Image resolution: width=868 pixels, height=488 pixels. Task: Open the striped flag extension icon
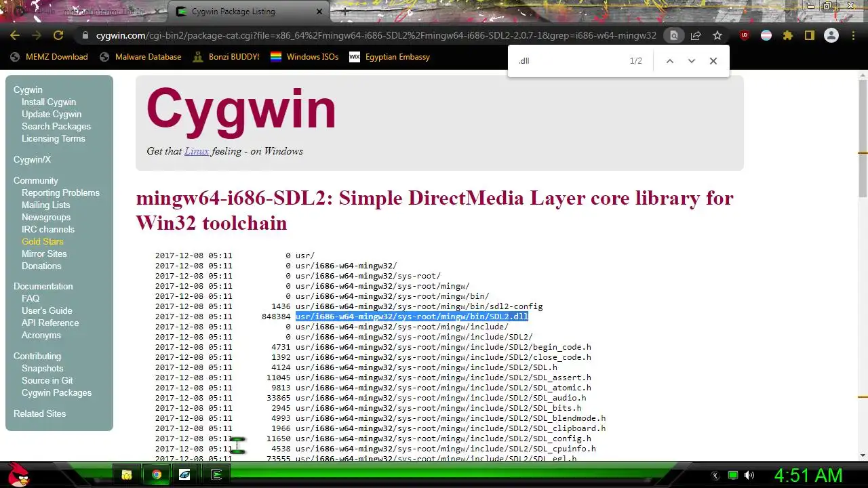[x=766, y=35]
